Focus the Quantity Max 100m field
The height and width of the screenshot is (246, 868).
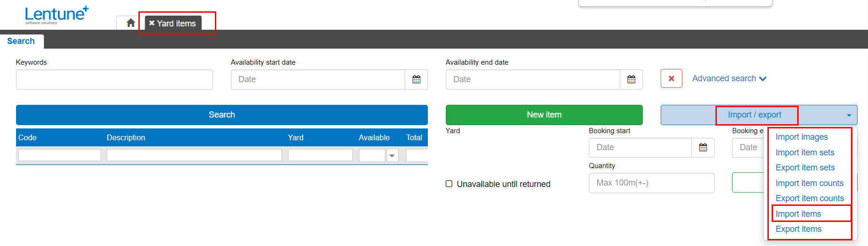point(651,183)
